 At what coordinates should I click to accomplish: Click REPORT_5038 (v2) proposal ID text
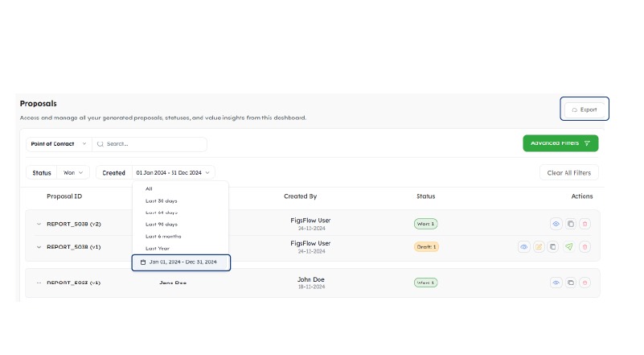[x=74, y=224]
